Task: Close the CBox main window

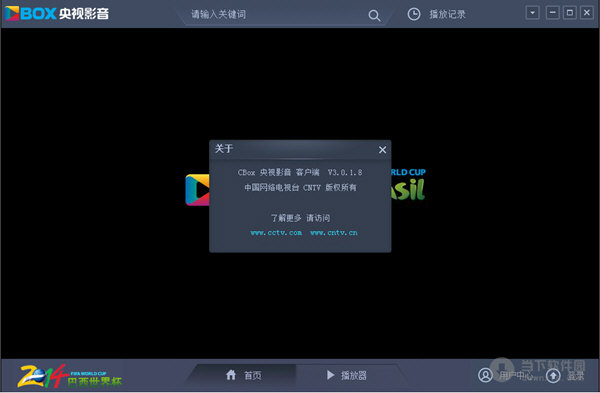Action: coord(587,13)
